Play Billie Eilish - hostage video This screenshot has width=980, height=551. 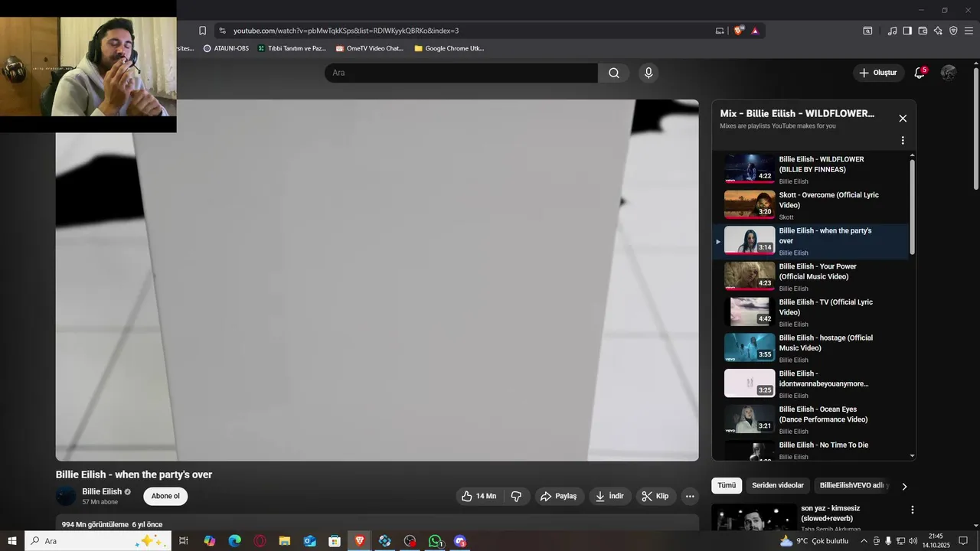[812, 347]
